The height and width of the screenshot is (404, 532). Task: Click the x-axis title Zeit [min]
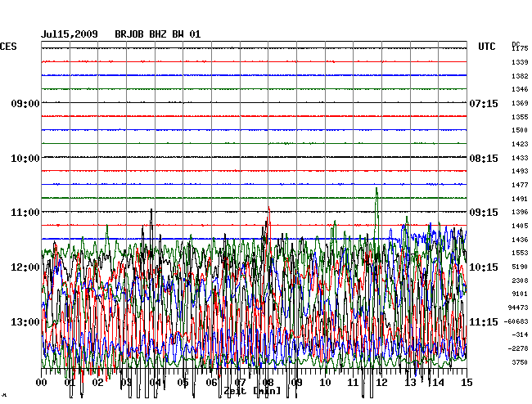(x=252, y=391)
